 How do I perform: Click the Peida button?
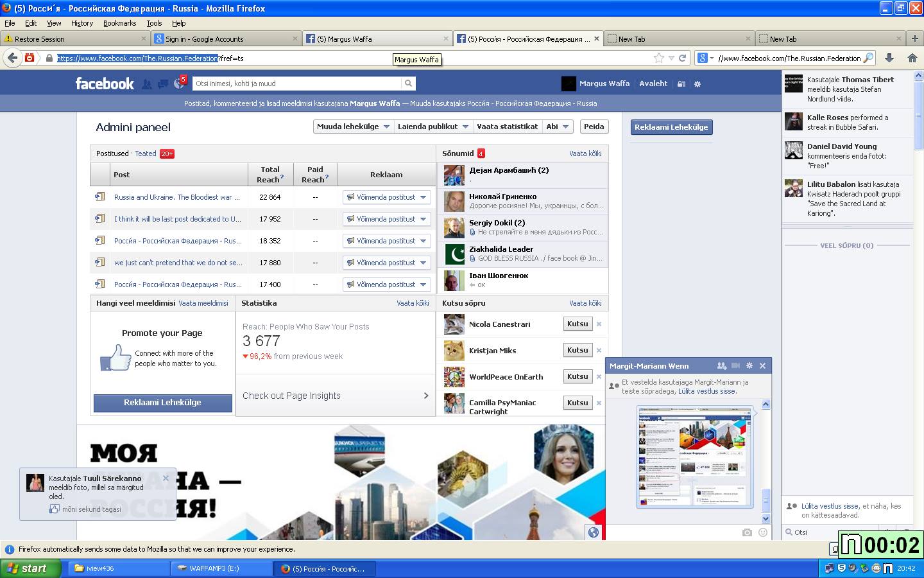[594, 127]
